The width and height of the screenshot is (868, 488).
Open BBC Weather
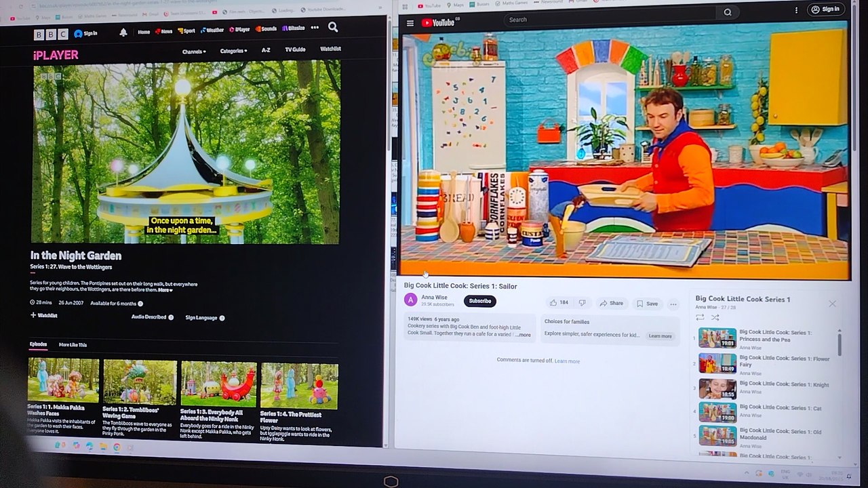pyautogui.click(x=212, y=30)
